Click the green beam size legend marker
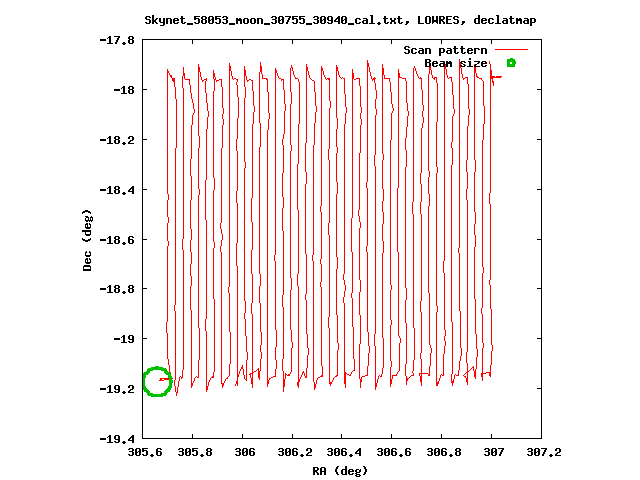This screenshot has height=480, width=640. click(x=511, y=63)
